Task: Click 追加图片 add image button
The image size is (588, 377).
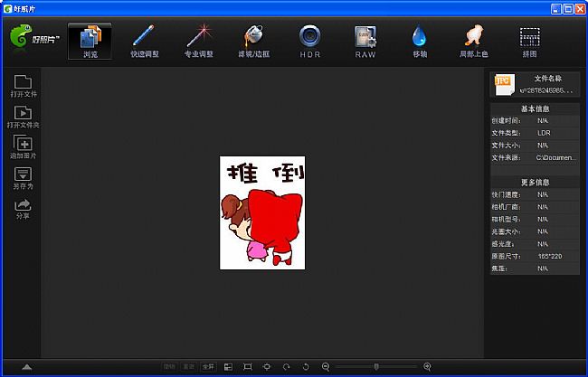Action: click(24, 147)
